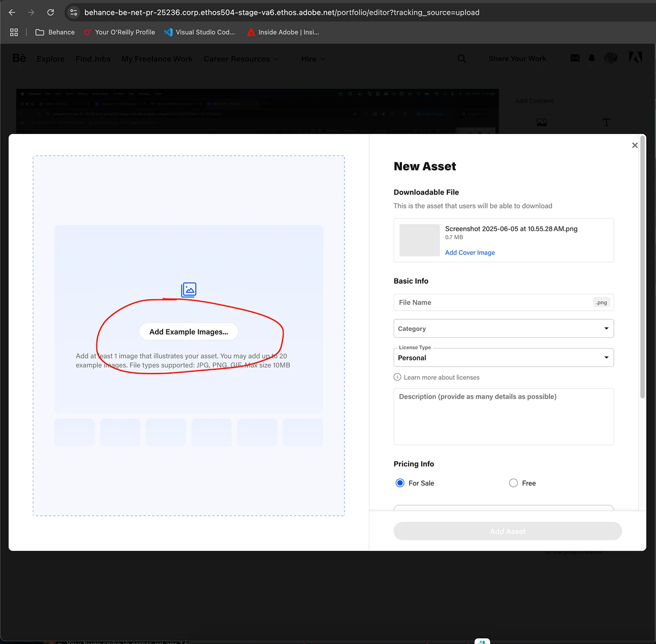656x644 pixels.
Task: Close the New Asset dialog
Action: click(634, 145)
